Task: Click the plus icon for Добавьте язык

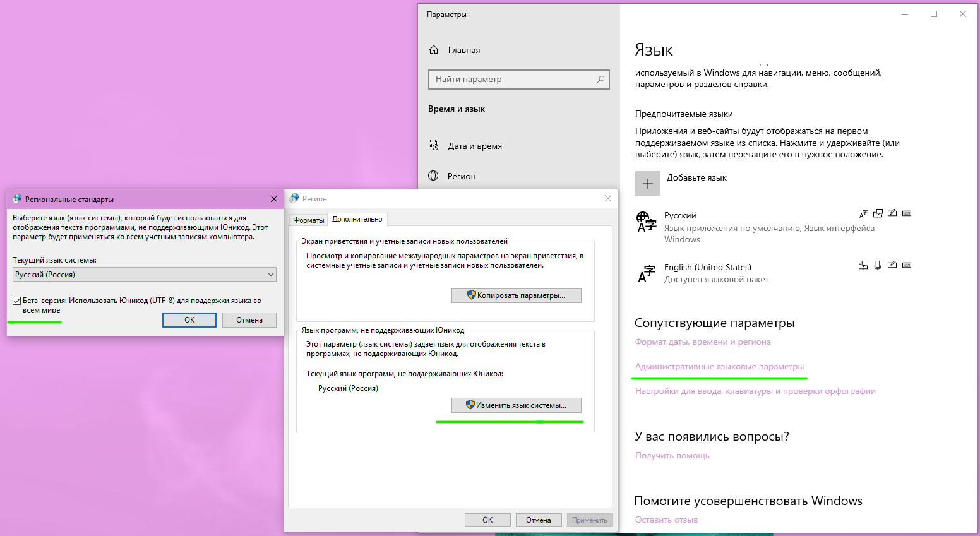Action: pyautogui.click(x=648, y=184)
